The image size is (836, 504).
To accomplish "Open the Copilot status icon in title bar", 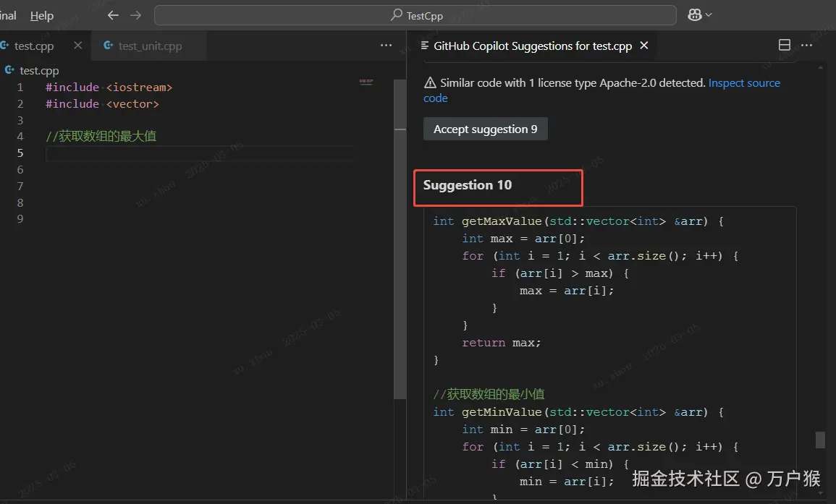I will [695, 15].
